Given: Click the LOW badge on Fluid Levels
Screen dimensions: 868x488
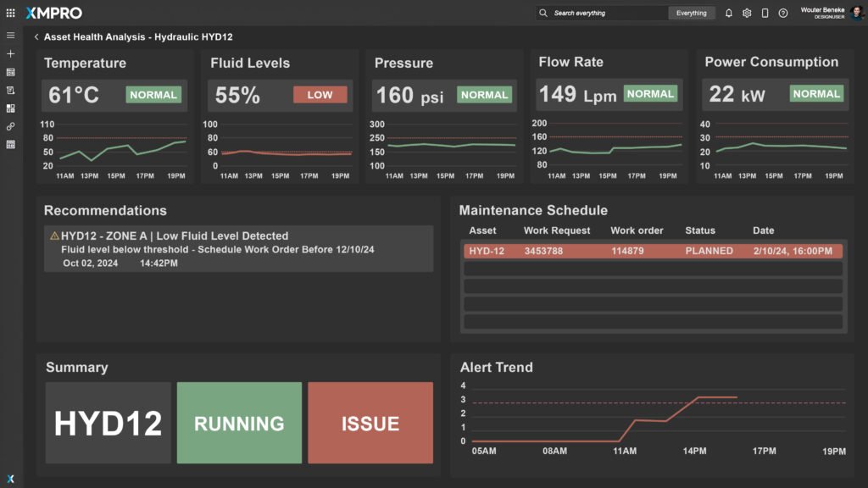Looking at the screenshot, I should [x=320, y=95].
